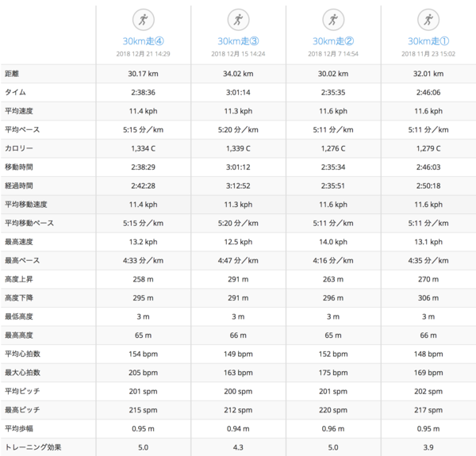
Task: Open the 30km走② activity link
Action: [333, 41]
